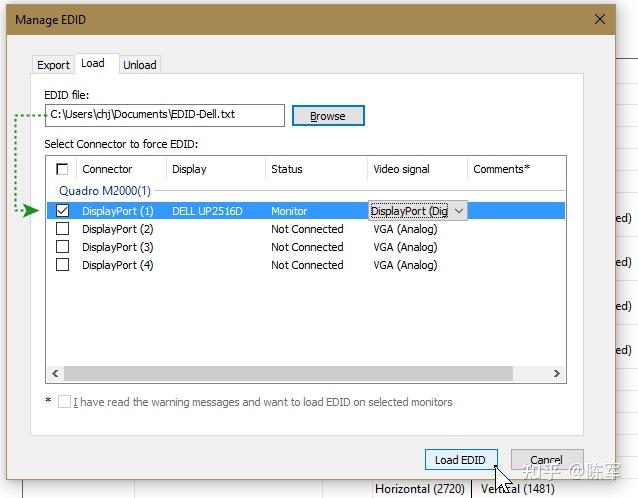Cancel the Manage EDID dialog
Image resolution: width=638 pixels, height=498 pixels.
coord(546,460)
